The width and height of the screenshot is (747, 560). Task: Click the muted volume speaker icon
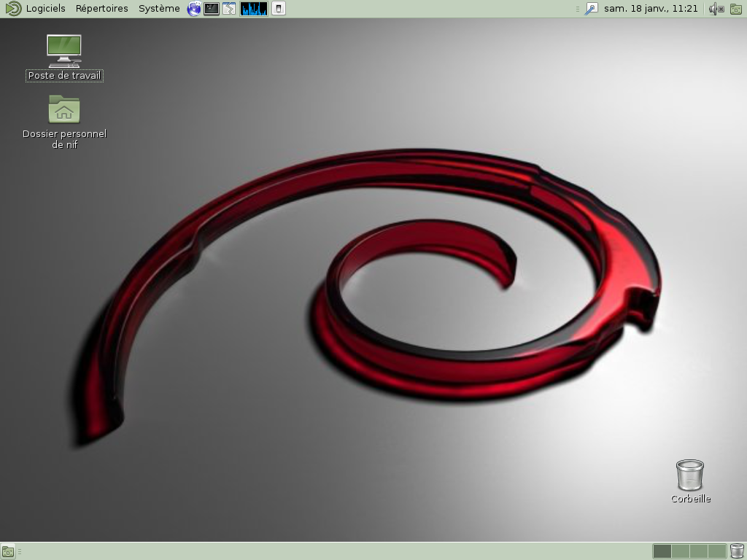[716, 9]
